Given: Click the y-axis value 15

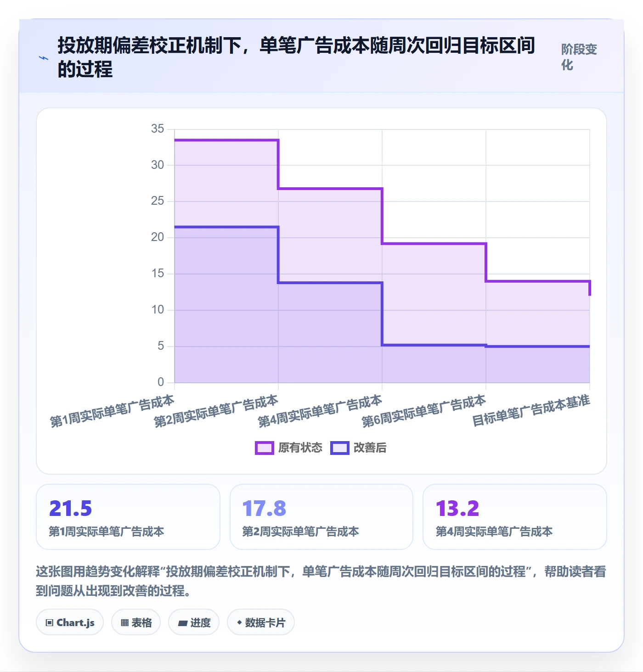Looking at the screenshot, I should [x=158, y=274].
